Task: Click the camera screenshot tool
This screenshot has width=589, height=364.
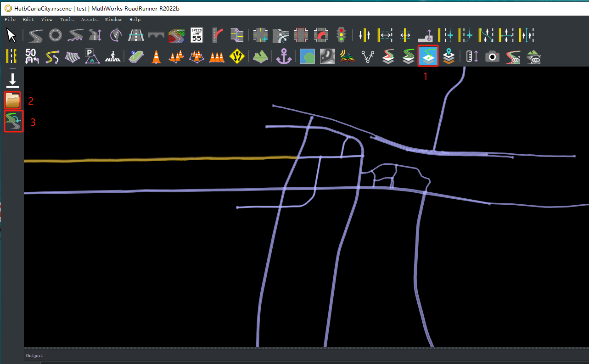Action: coord(493,56)
